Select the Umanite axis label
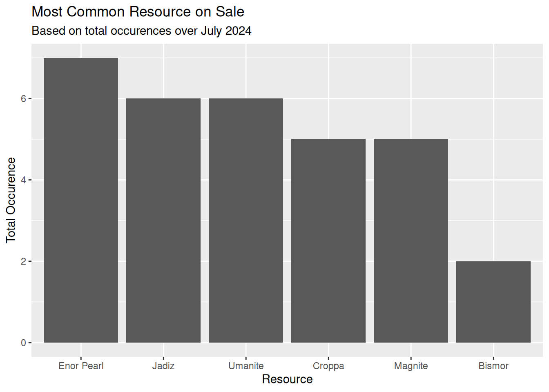The width and height of the screenshot is (549, 392). point(246,366)
